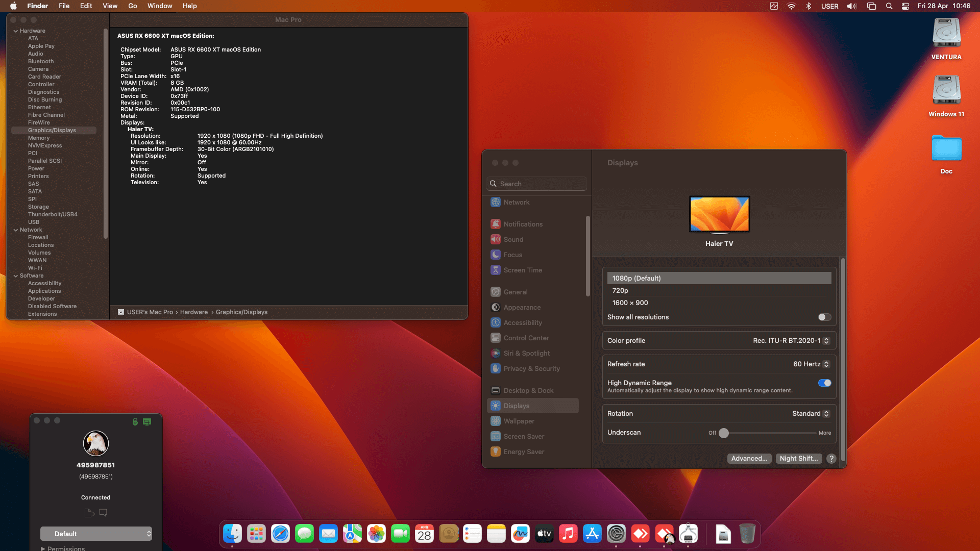The image size is (980, 551).
Task: Click the System Settings Search field
Action: tap(537, 184)
